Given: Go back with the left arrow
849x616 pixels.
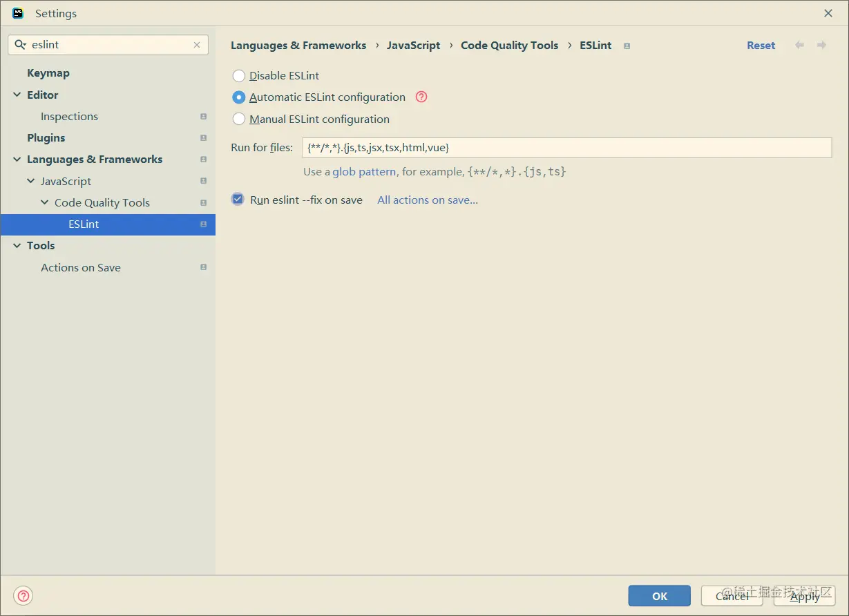Looking at the screenshot, I should 799,45.
